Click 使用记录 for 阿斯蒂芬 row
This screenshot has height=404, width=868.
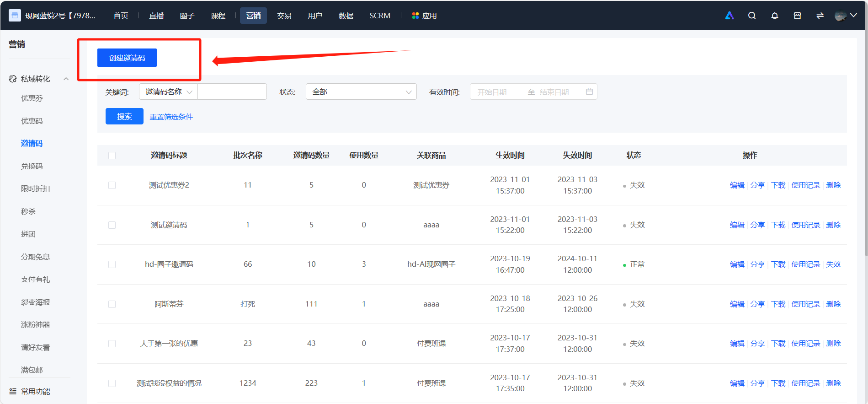(x=806, y=304)
